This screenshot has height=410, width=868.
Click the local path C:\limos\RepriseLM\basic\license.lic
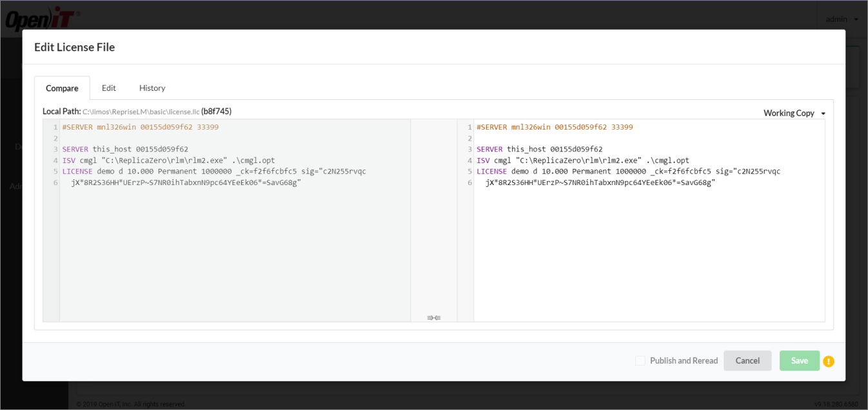141,112
